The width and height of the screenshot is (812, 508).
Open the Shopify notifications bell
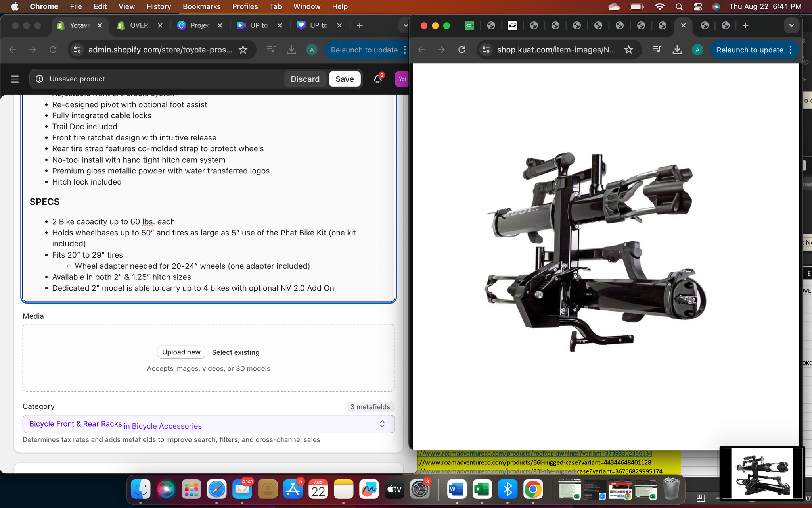pos(377,79)
